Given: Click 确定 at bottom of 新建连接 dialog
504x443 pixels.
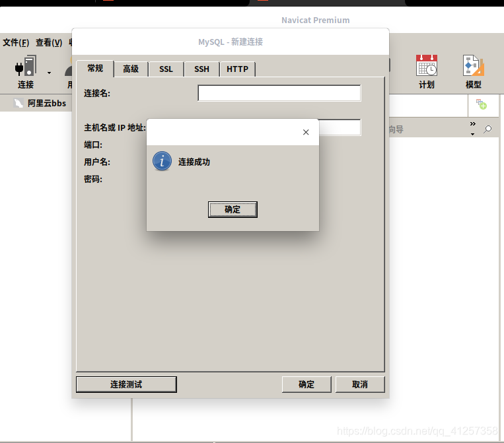Looking at the screenshot, I should pos(306,384).
